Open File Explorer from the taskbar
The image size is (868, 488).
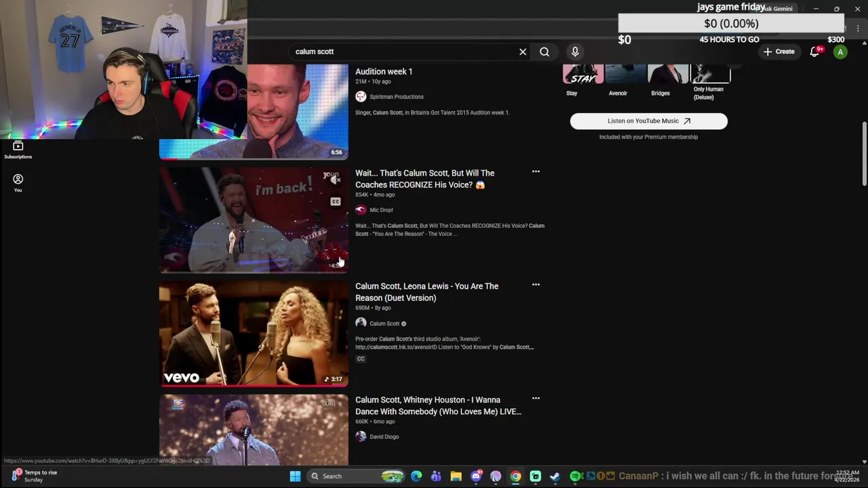point(456,476)
